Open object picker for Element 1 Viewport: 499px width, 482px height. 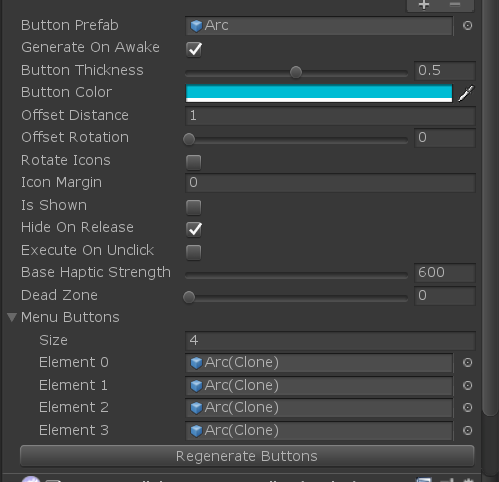(467, 385)
